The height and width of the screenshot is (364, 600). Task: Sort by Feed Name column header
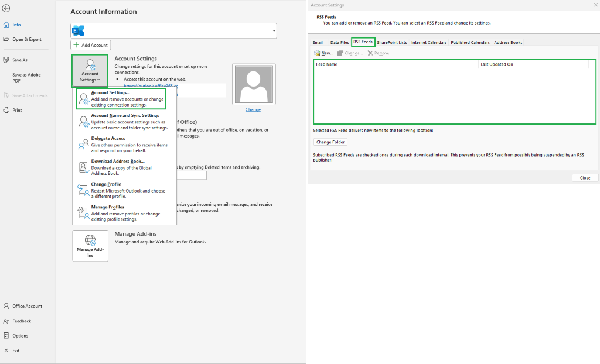(x=396, y=64)
